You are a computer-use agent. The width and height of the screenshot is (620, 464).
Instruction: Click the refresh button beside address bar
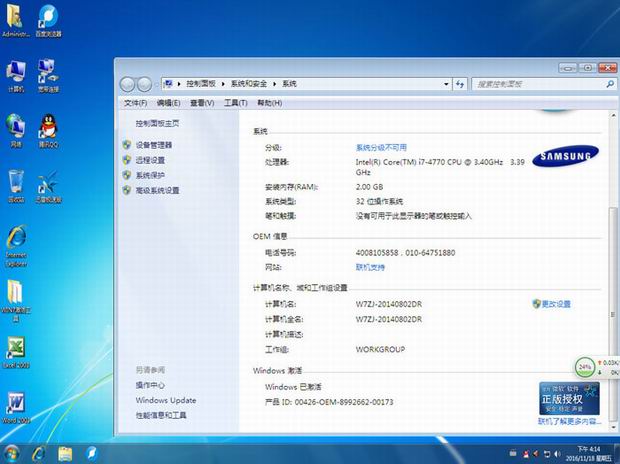(459, 84)
